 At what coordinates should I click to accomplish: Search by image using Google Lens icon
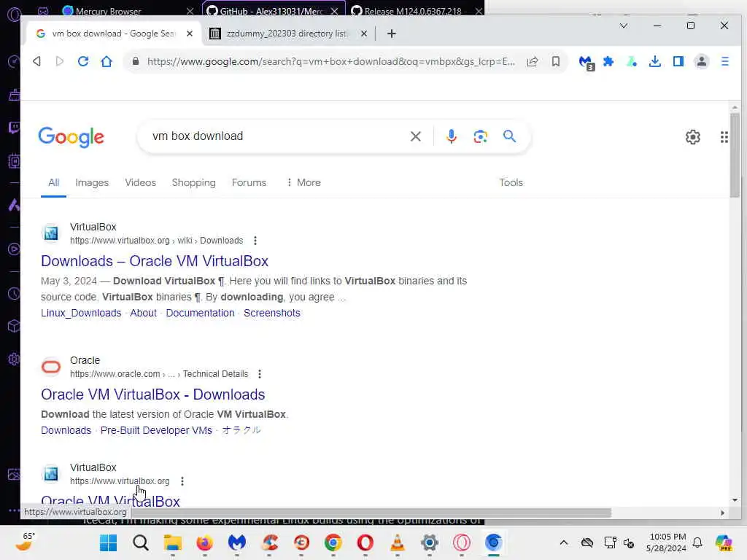[480, 136]
